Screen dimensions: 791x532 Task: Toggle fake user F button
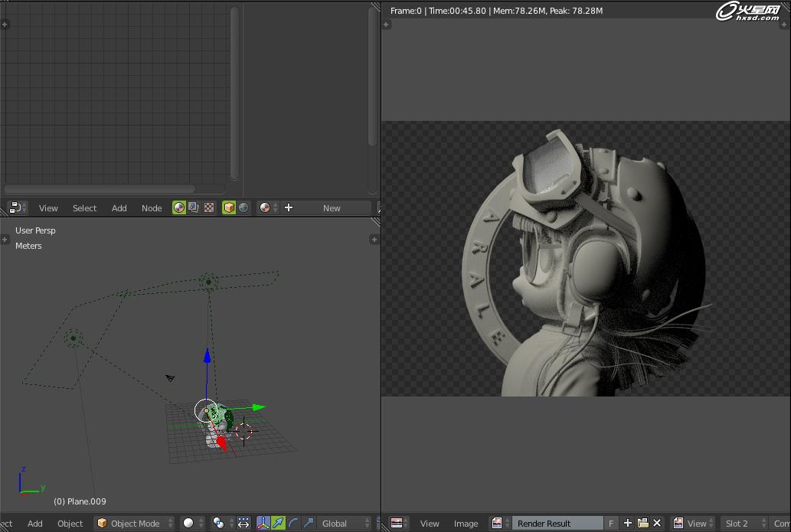tap(611, 524)
